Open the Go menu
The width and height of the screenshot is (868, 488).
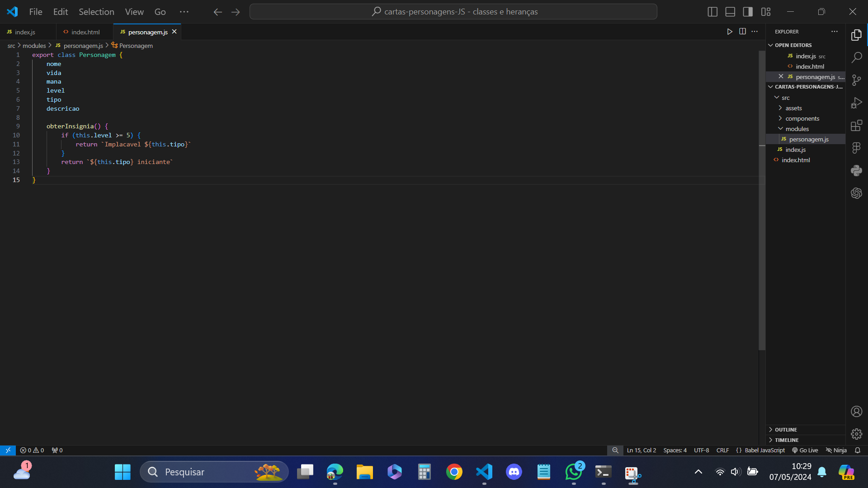(x=160, y=12)
